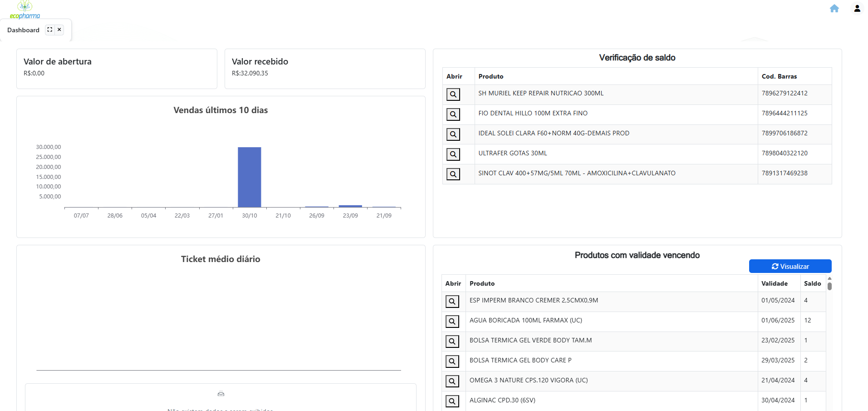Click validity date 30/04/2024
Screen dimensions: 868x411
[x=778, y=400]
